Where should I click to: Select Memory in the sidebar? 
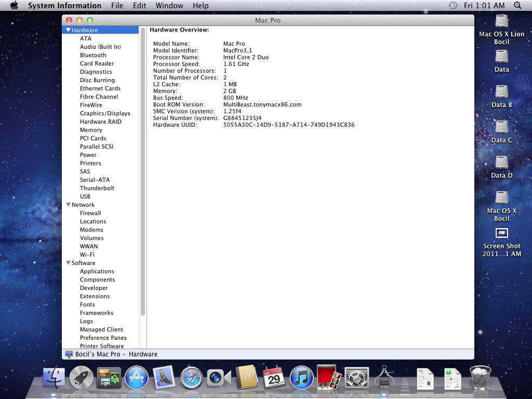click(x=91, y=129)
